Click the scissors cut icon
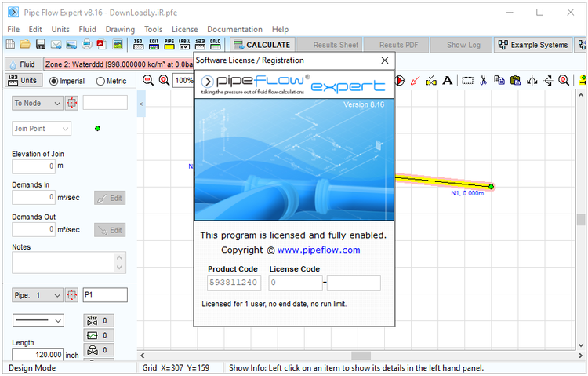The height and width of the screenshot is (376, 588). [x=484, y=80]
